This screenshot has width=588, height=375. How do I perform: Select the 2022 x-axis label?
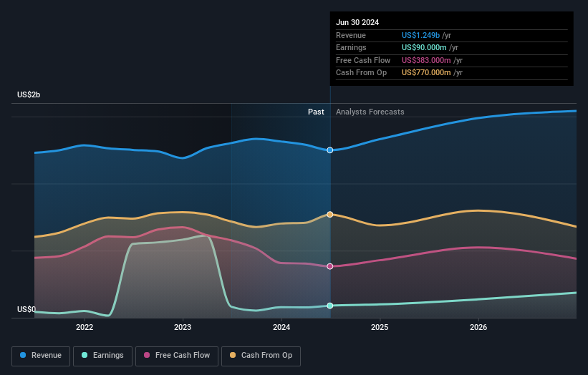tap(85, 327)
